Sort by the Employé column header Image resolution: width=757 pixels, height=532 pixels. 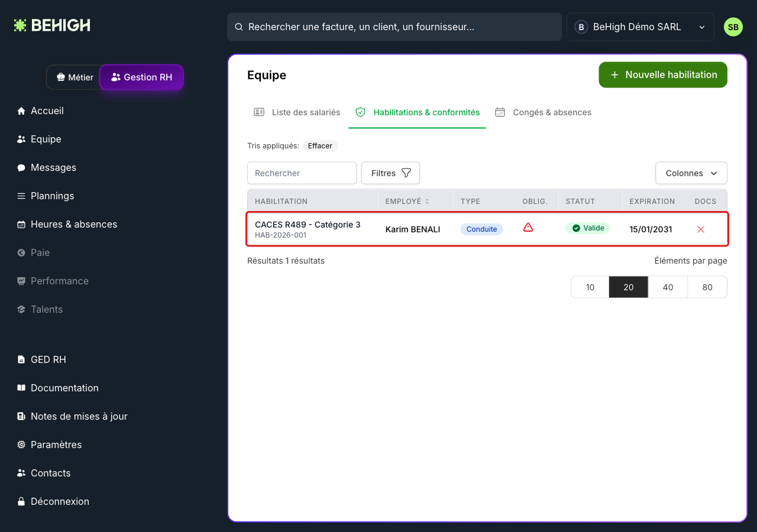(407, 202)
